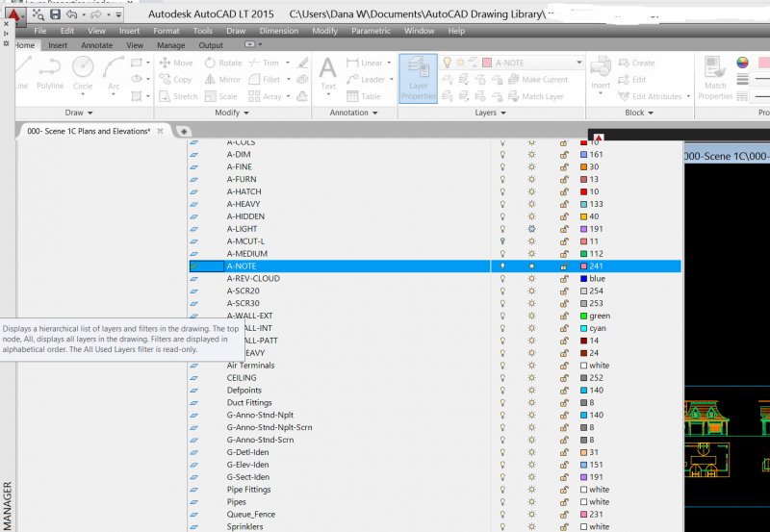Open the Dimension menu
770x532 pixels.
[x=278, y=31]
